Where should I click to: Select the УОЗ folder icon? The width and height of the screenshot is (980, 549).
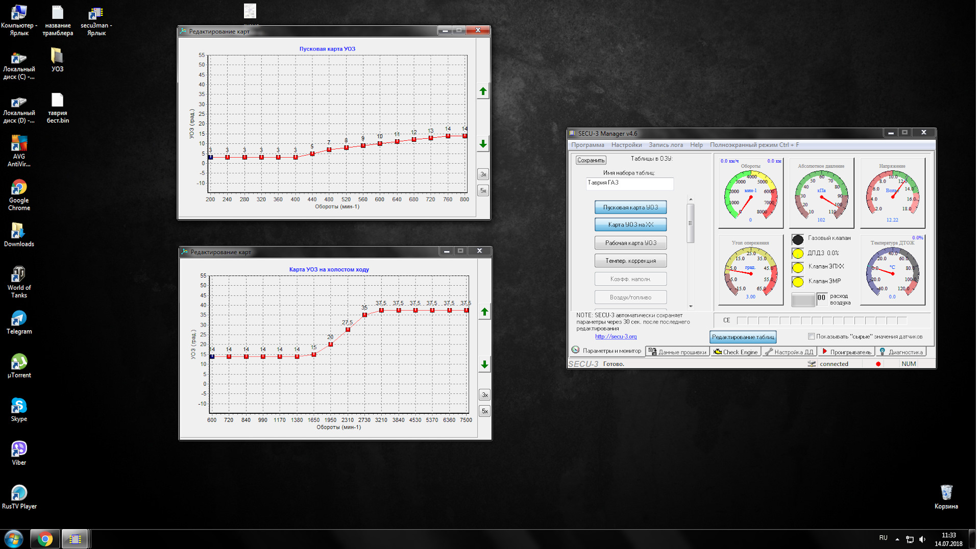pos(58,60)
